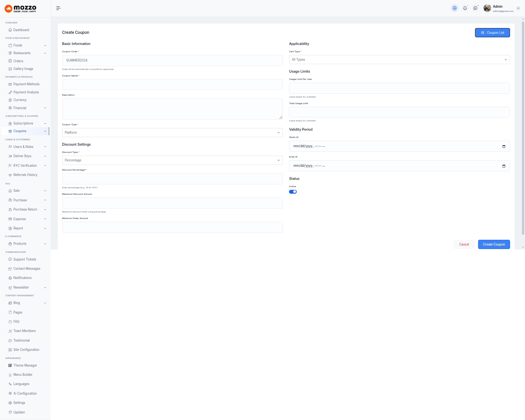Image resolution: width=525 pixels, height=420 pixels.
Task: Open the Cart Type dropdown
Action: [x=399, y=60]
